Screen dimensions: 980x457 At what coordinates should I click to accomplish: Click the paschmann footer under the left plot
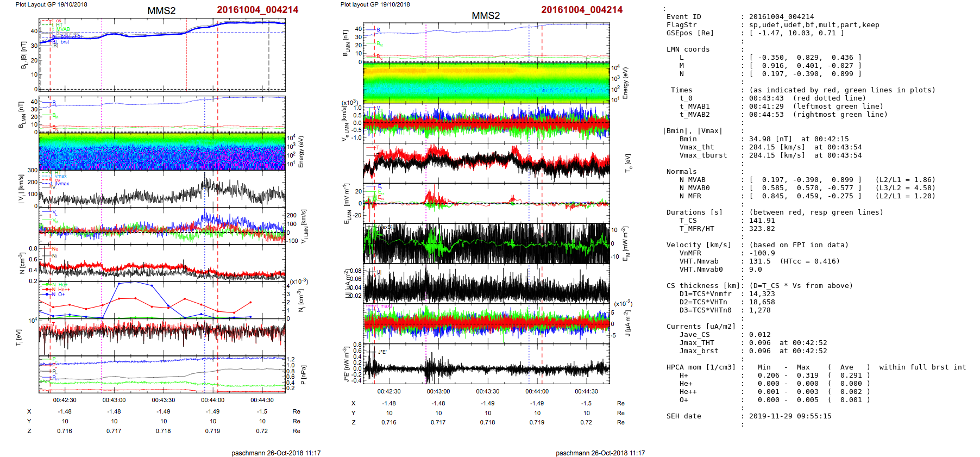tap(276, 453)
